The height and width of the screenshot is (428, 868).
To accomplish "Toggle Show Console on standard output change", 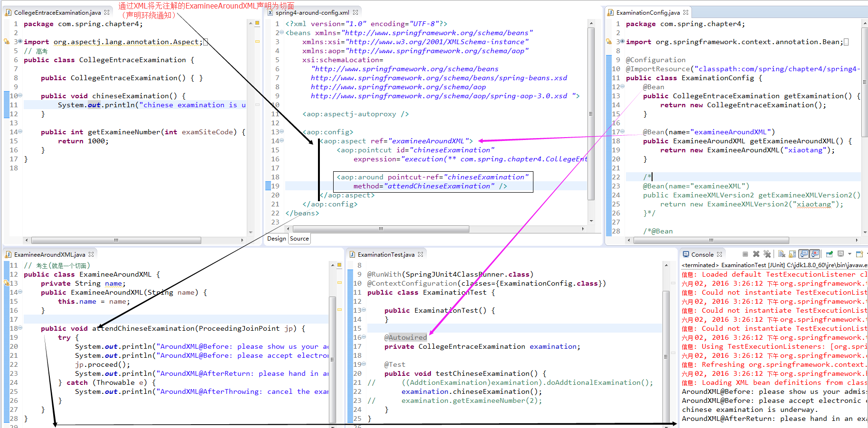I will click(803, 254).
